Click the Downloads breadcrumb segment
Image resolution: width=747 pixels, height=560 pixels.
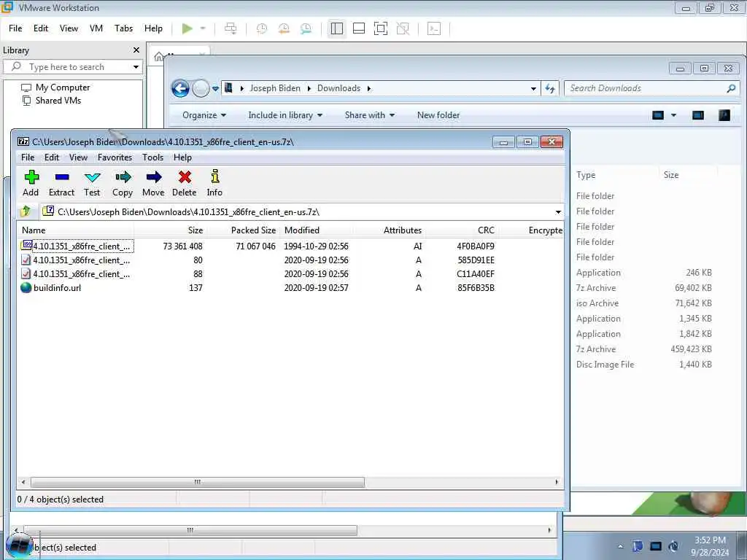pyautogui.click(x=338, y=88)
